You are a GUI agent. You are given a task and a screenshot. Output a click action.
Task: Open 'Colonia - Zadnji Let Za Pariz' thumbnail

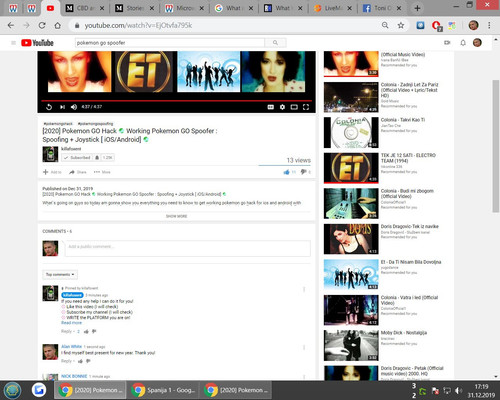tap(351, 97)
